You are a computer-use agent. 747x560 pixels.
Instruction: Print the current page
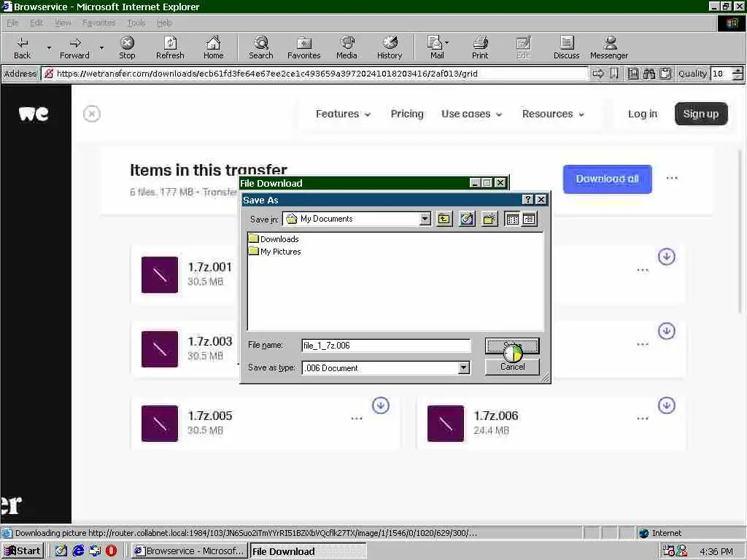pyautogui.click(x=480, y=48)
